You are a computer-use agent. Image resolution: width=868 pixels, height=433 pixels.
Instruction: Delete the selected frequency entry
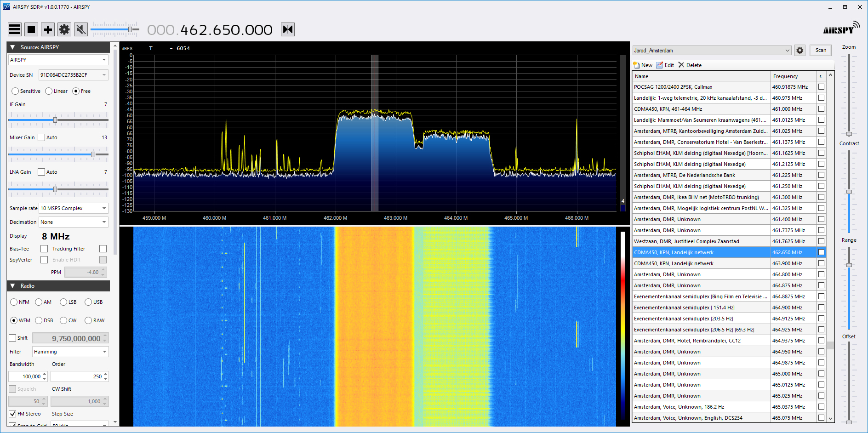(690, 65)
